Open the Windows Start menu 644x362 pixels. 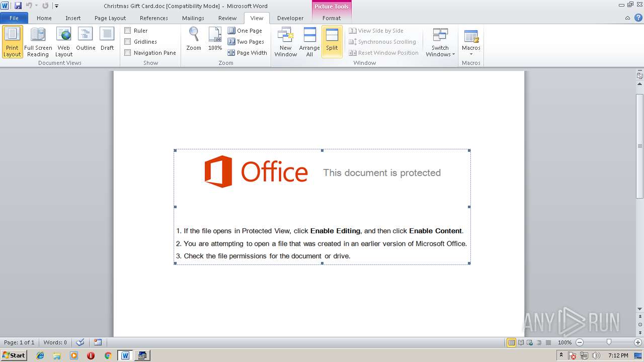(x=14, y=355)
